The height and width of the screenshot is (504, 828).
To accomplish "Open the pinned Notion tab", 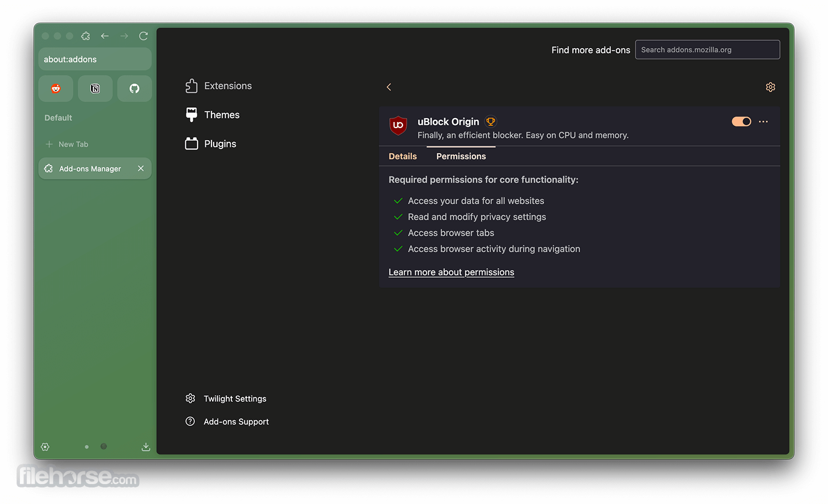I will (x=95, y=88).
